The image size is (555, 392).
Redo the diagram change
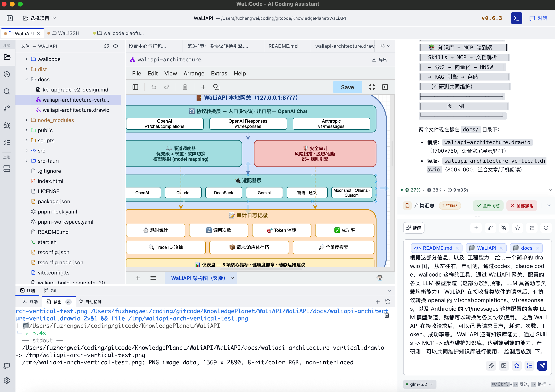[166, 87]
